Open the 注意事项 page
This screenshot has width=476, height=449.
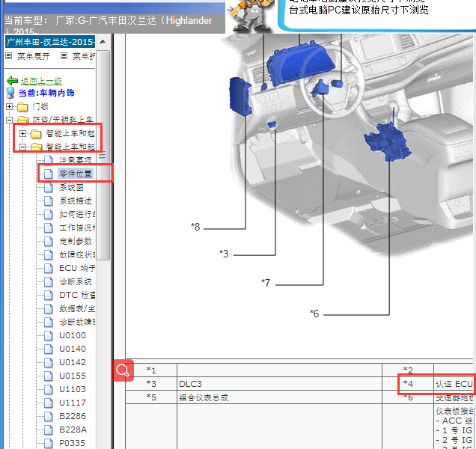pos(76,160)
